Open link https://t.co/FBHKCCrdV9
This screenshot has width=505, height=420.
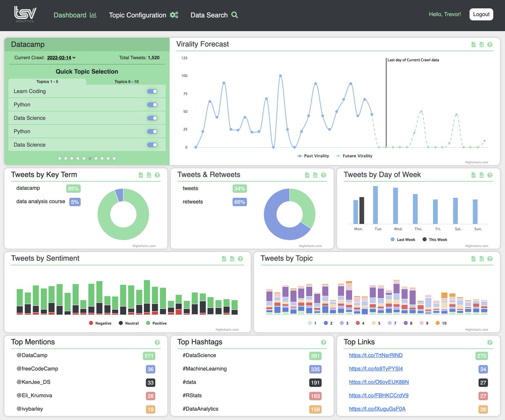(x=379, y=396)
